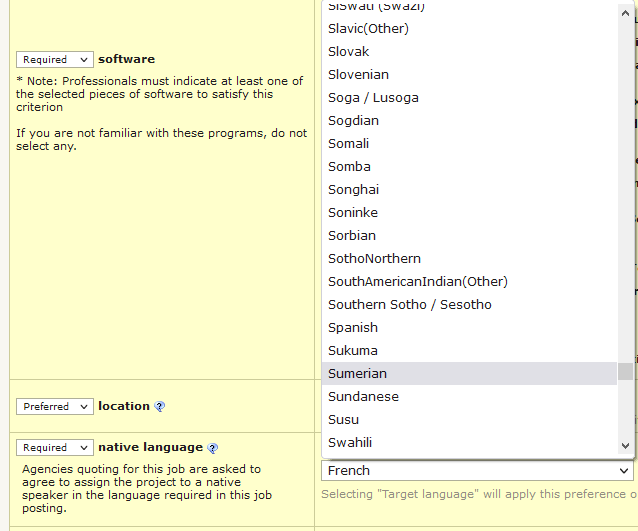Open the location Preferred dropdown
Screen dimensions: 638x531
click(55, 406)
